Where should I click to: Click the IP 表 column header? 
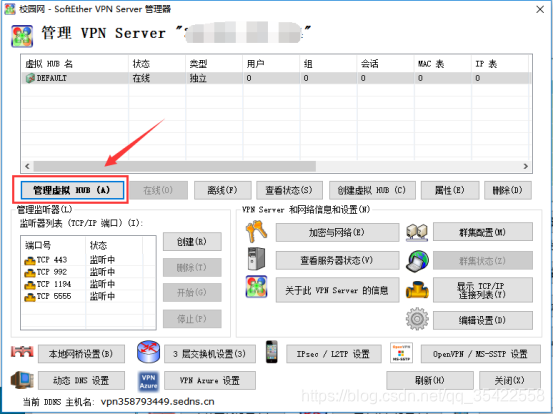[x=500, y=64]
